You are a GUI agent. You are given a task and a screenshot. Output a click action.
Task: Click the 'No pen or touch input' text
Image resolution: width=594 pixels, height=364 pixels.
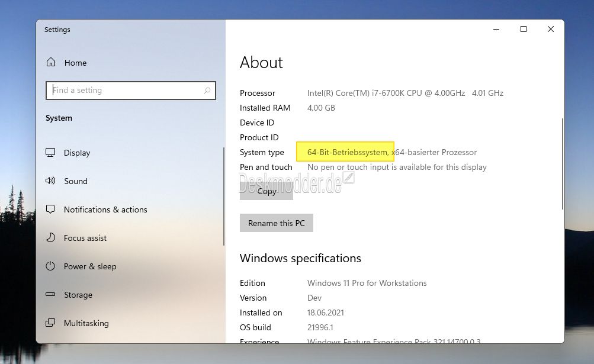(397, 167)
